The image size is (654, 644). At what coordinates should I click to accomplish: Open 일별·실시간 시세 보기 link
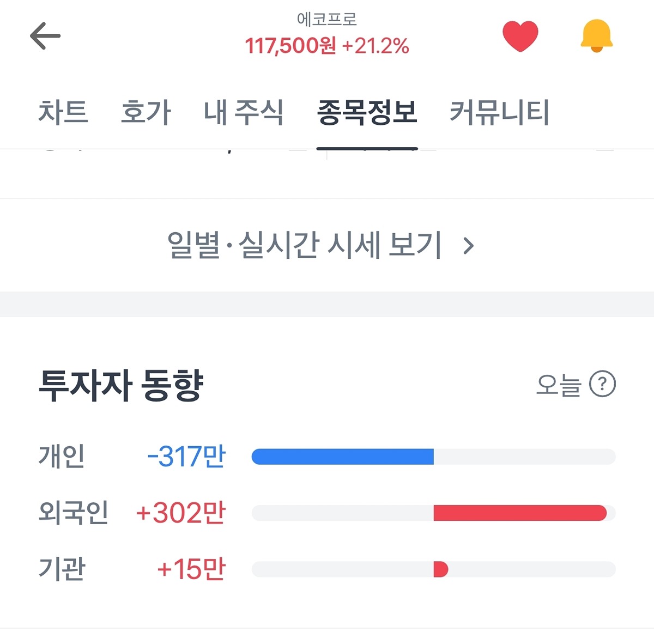pos(304,245)
